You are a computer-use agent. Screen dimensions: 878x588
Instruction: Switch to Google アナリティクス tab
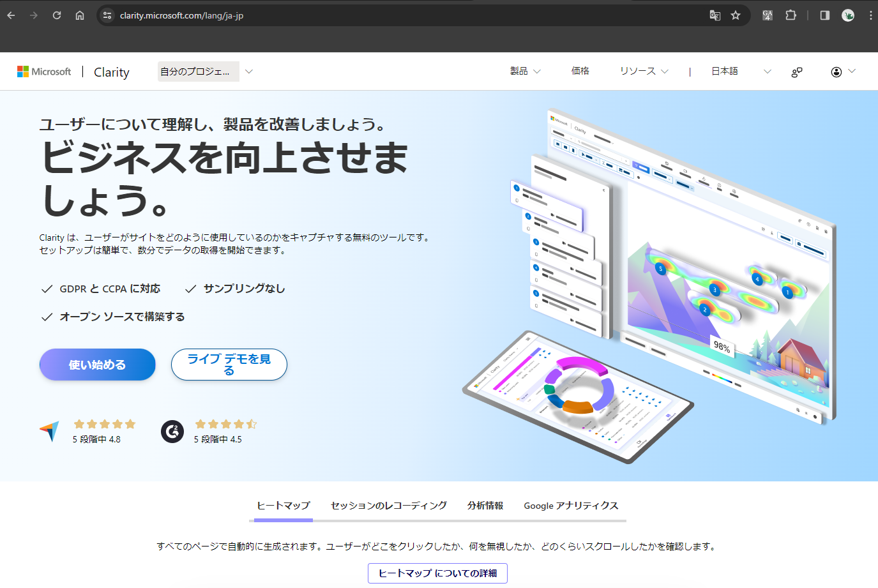(x=571, y=506)
